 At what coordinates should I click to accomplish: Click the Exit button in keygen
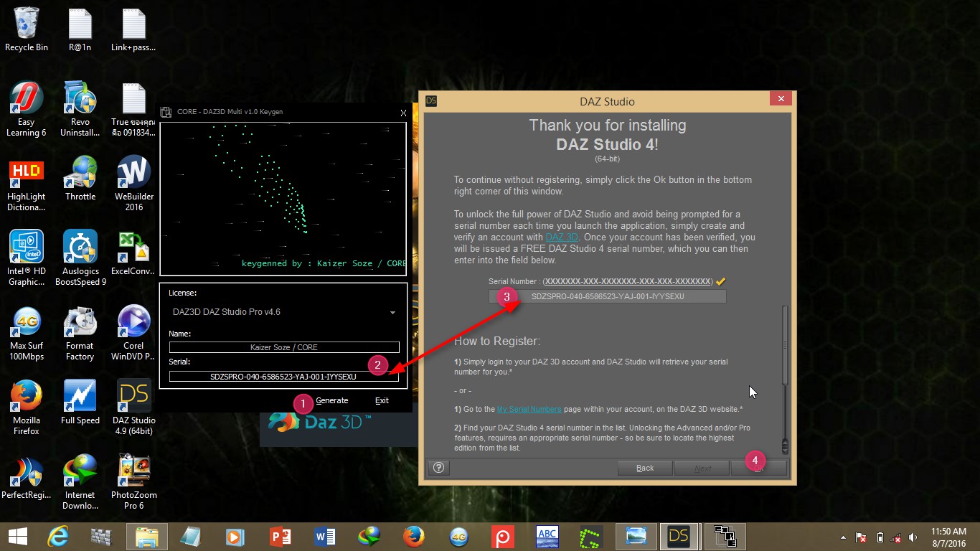click(x=382, y=400)
